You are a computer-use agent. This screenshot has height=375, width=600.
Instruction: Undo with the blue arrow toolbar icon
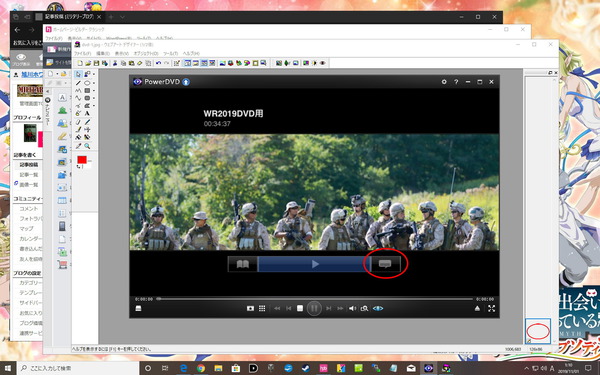point(158,63)
